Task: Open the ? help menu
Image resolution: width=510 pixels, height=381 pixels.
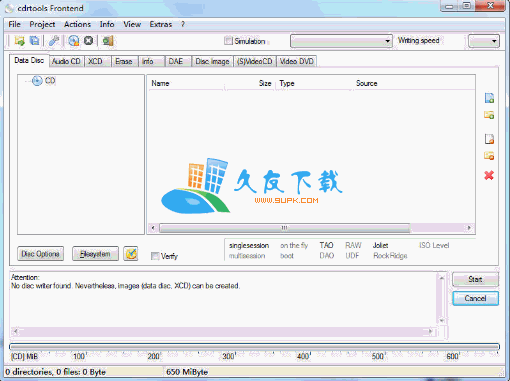Action: tap(183, 24)
